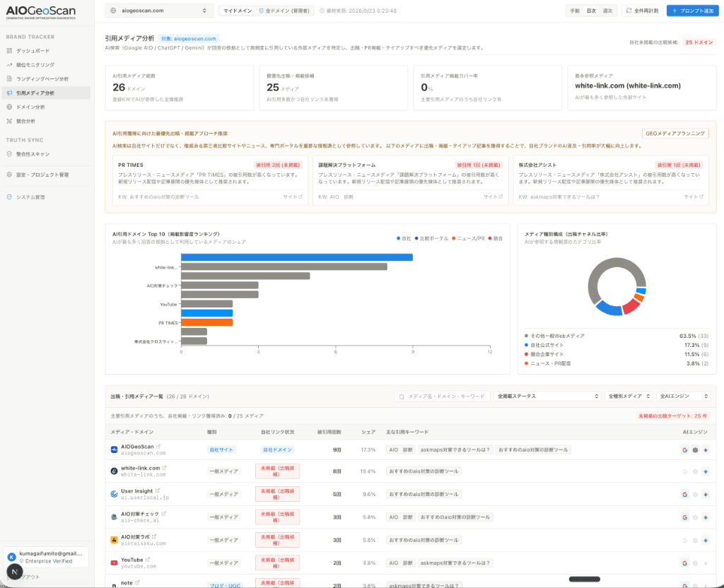Click askmaps対策できるツールは？ keyword in YouTube row

click(455, 563)
